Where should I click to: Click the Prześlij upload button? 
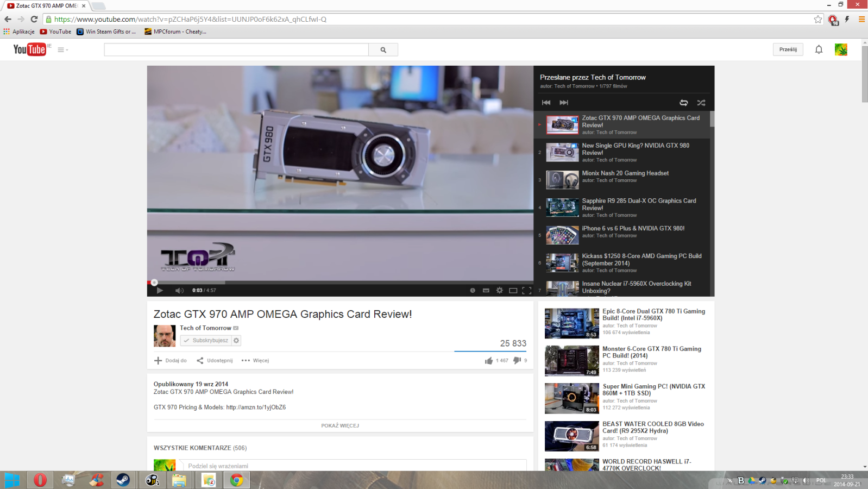pos(788,49)
